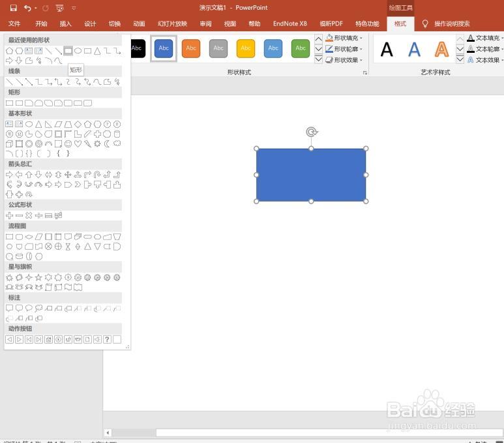The width and height of the screenshot is (504, 443).
Task: Click the Save icon in quick access toolbar
Action: coord(13,8)
